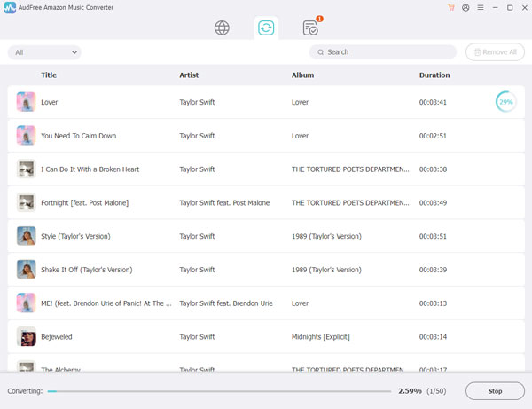Open the converted history tab icon
This screenshot has height=409, width=532.
click(x=310, y=28)
